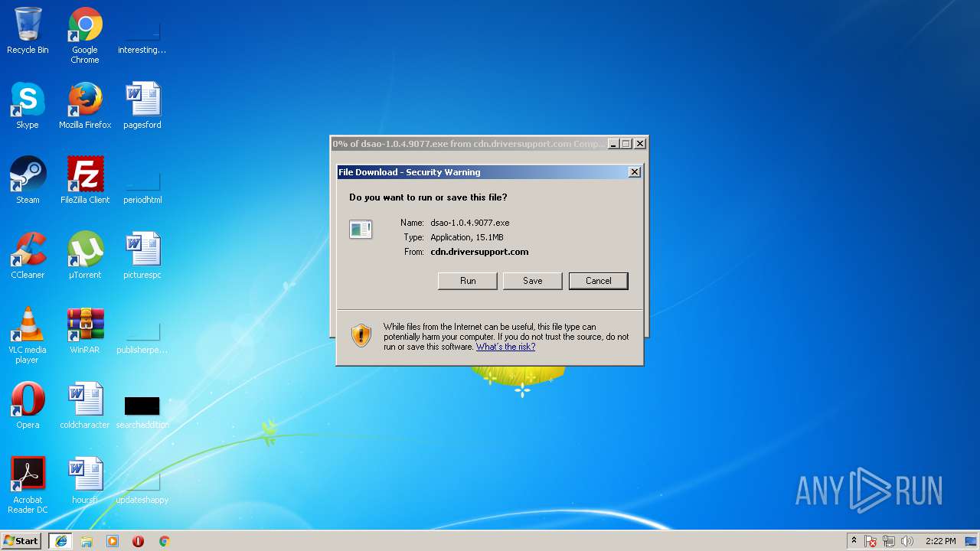Close the download progress window
This screenshot has height=551, width=980.
click(640, 144)
